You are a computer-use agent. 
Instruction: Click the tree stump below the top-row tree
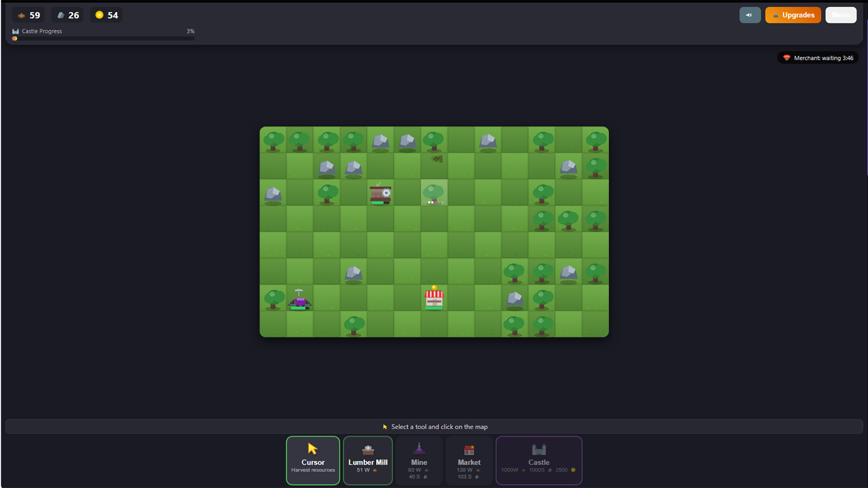click(x=437, y=159)
